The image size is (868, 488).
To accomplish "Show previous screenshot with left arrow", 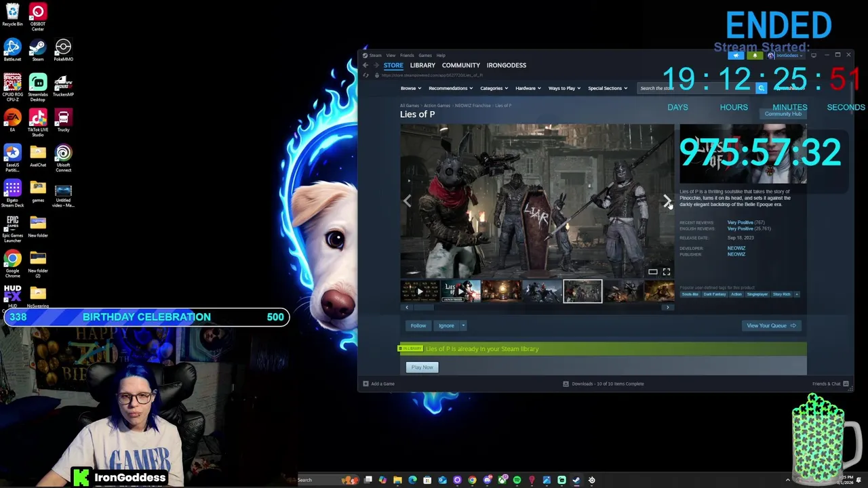I will (408, 201).
